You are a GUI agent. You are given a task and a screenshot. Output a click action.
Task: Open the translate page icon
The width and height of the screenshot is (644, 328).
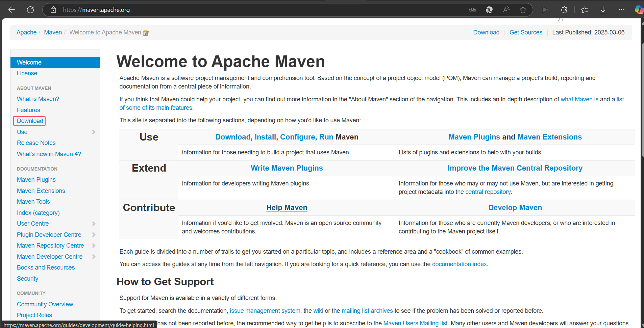[472, 10]
